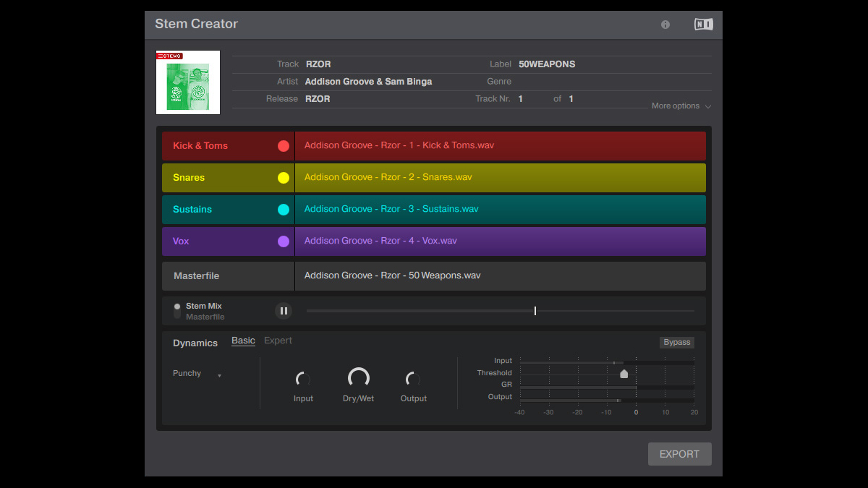Click the EXPORT button
The height and width of the screenshot is (488, 868).
pos(679,454)
